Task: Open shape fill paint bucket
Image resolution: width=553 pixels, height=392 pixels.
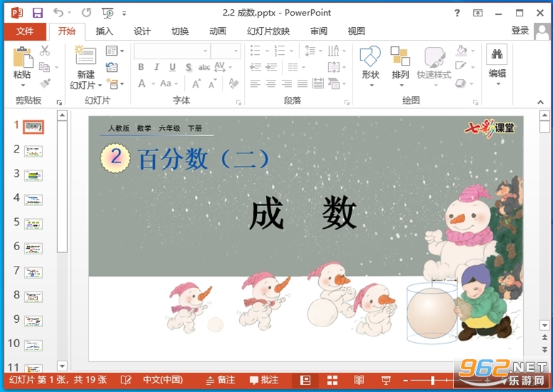Action: coord(461,51)
